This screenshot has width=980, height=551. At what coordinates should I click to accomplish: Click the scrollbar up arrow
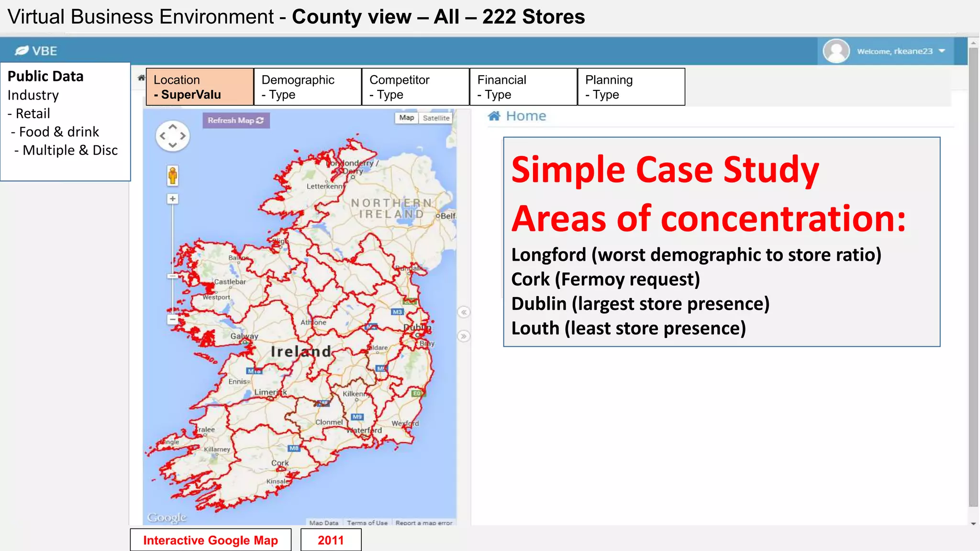[973, 44]
